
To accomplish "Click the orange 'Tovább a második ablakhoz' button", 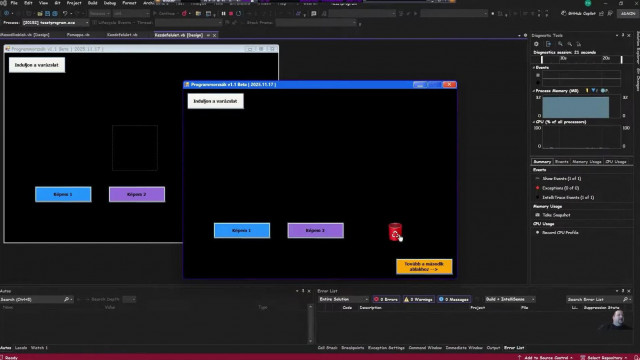I will click(424, 267).
